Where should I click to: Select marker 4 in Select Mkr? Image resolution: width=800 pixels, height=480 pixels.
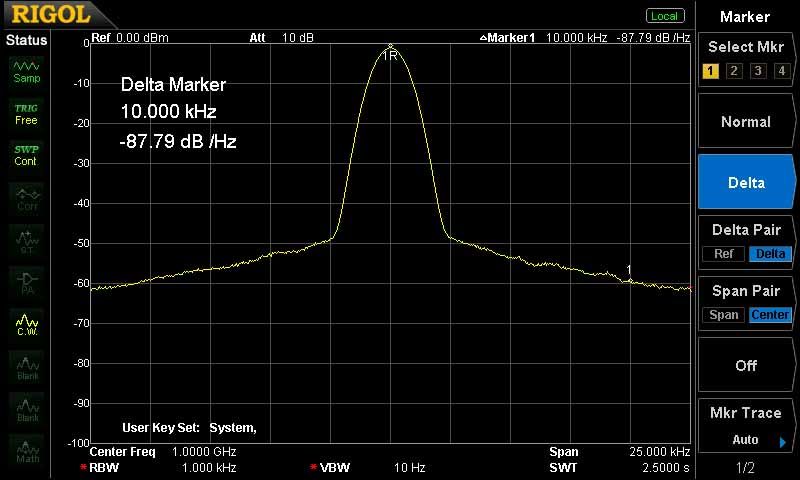pyautogui.click(x=781, y=70)
